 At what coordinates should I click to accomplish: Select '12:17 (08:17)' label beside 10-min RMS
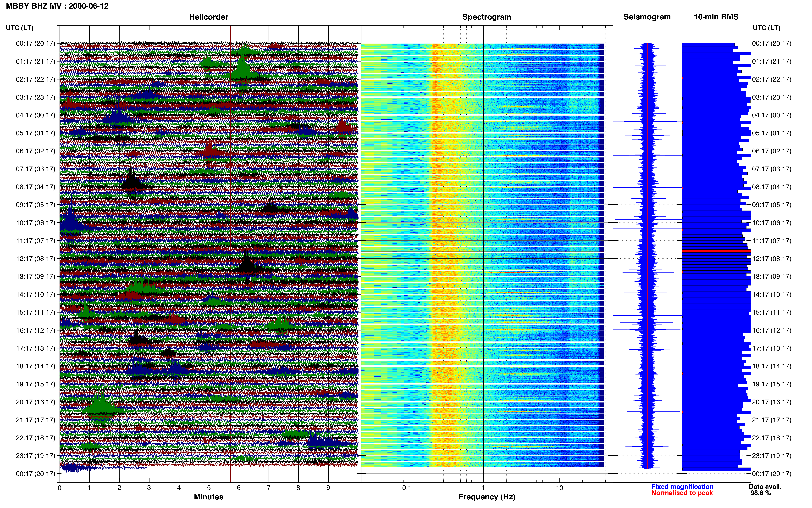[x=772, y=259]
